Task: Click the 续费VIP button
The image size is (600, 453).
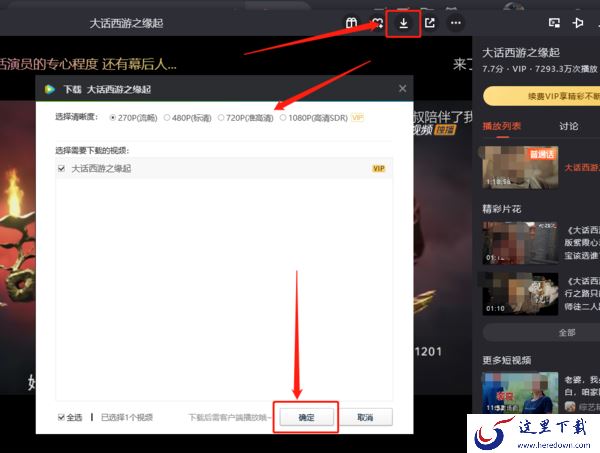Action: point(541,96)
